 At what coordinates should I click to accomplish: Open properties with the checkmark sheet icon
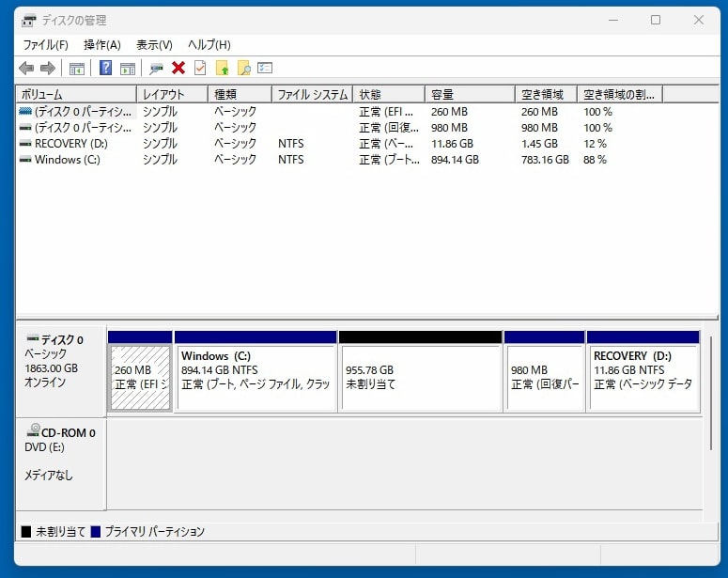pyautogui.click(x=200, y=68)
